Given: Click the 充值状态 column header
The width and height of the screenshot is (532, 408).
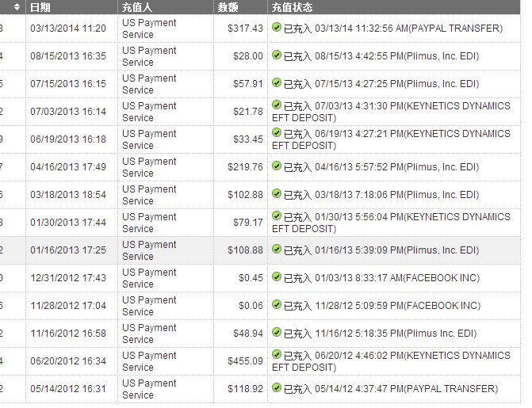Looking at the screenshot, I should tap(292, 7).
